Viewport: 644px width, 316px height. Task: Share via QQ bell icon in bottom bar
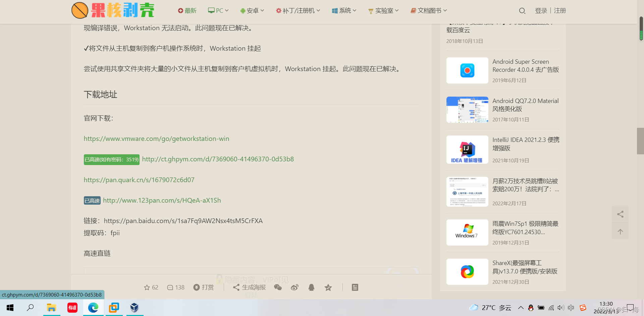(x=311, y=287)
